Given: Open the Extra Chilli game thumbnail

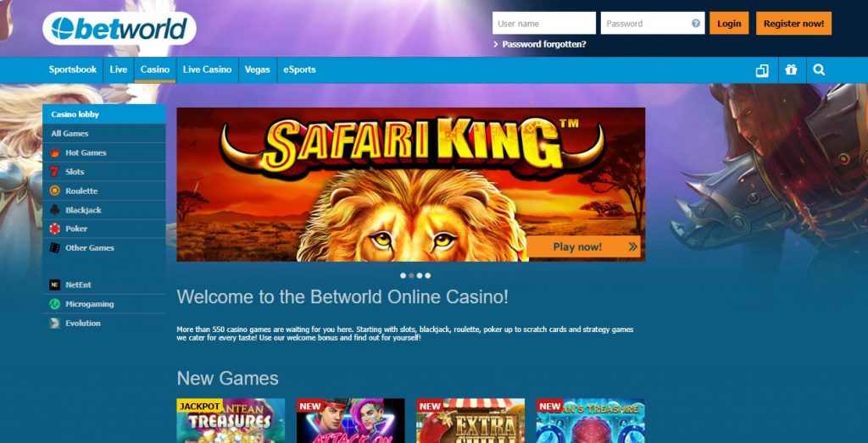Looking at the screenshot, I should (x=470, y=420).
